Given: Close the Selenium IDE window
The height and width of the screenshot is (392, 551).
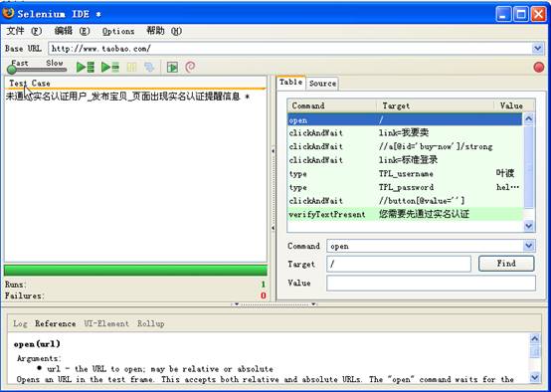Looking at the screenshot, I should point(538,14).
